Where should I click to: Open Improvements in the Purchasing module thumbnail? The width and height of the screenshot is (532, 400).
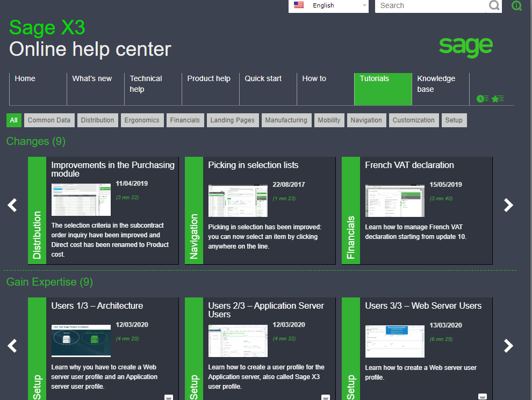(81, 200)
